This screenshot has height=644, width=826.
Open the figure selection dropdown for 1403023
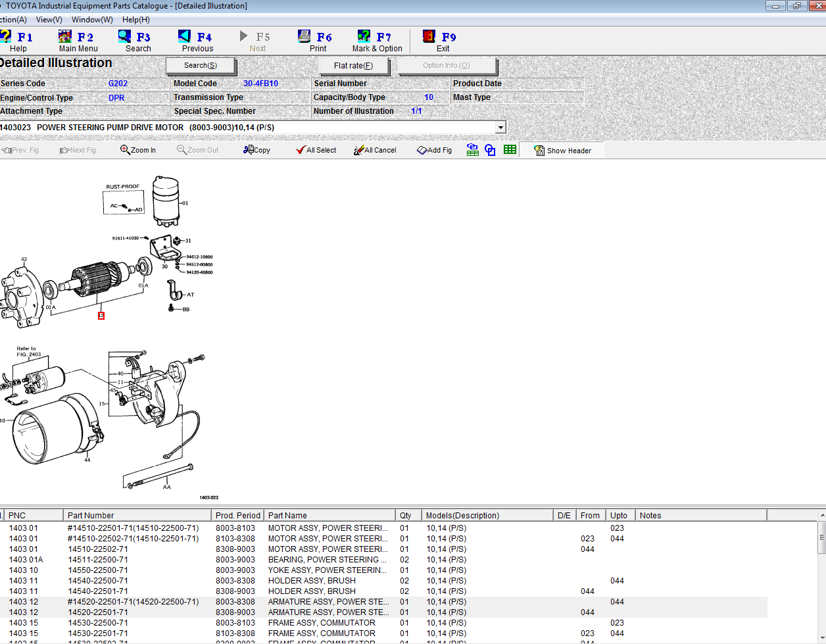[x=500, y=126]
